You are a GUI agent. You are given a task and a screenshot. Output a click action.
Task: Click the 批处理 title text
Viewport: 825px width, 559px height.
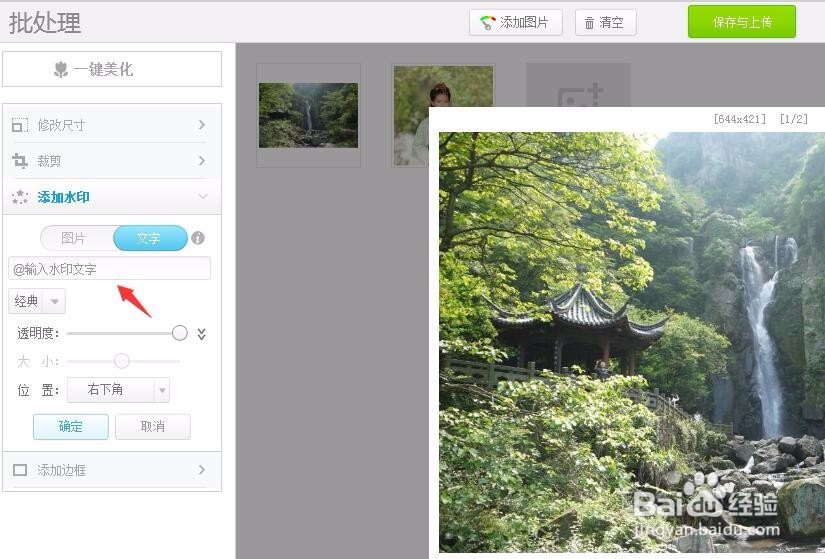click(x=45, y=23)
